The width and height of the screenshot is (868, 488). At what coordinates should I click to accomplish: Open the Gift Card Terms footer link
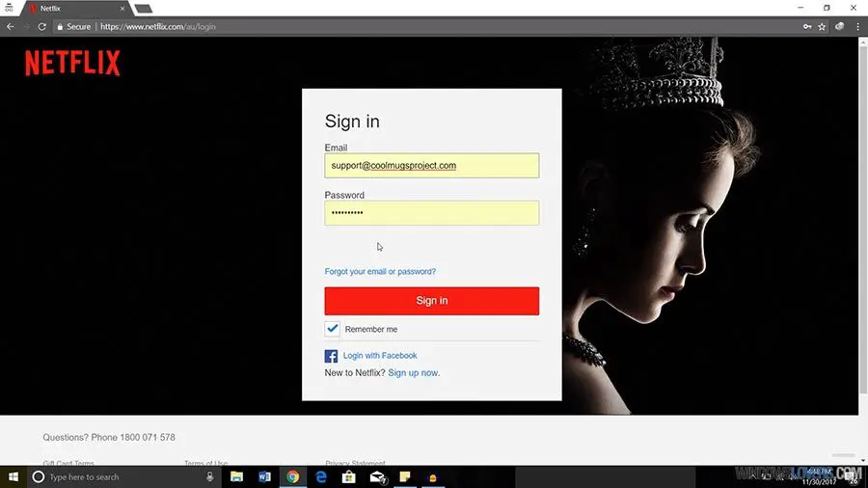(x=68, y=463)
